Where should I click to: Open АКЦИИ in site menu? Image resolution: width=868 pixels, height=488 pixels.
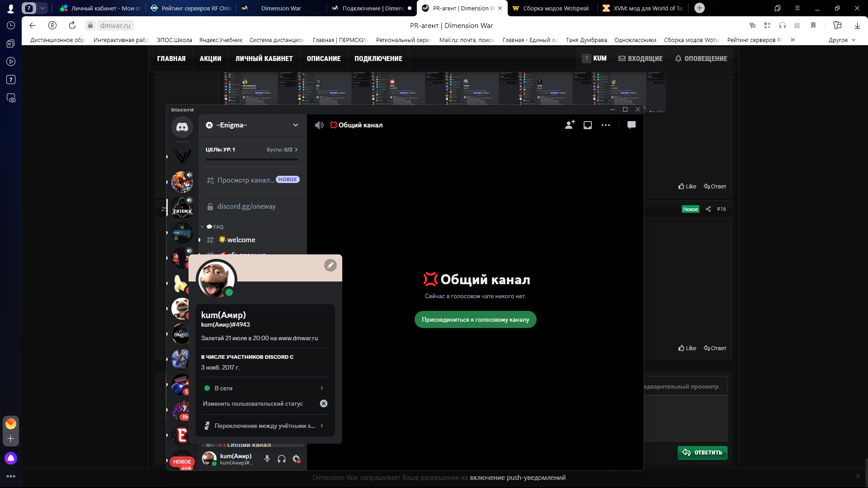tap(211, 59)
